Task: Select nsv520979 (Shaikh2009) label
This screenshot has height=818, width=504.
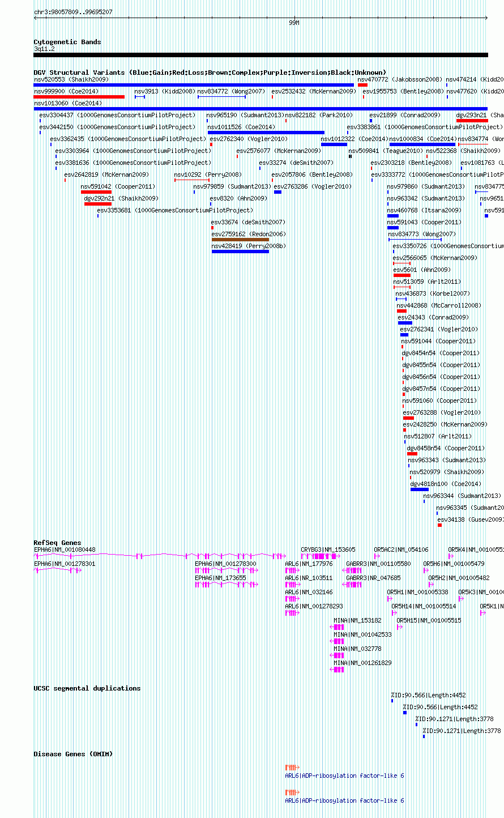Action: (x=447, y=472)
